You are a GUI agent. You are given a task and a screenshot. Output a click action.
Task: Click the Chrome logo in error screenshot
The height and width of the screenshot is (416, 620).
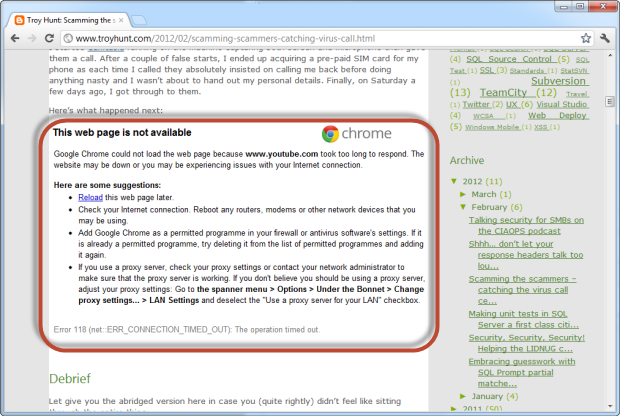pos(357,134)
